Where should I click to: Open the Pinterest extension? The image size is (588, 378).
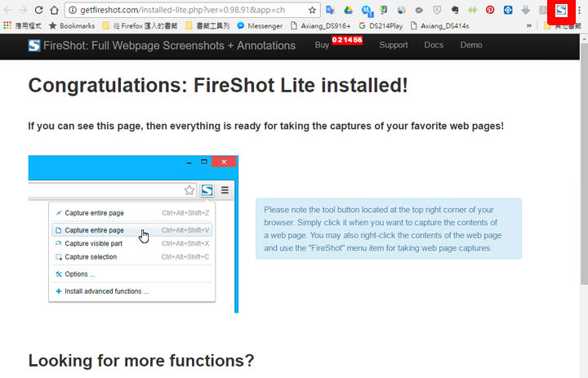(490, 10)
